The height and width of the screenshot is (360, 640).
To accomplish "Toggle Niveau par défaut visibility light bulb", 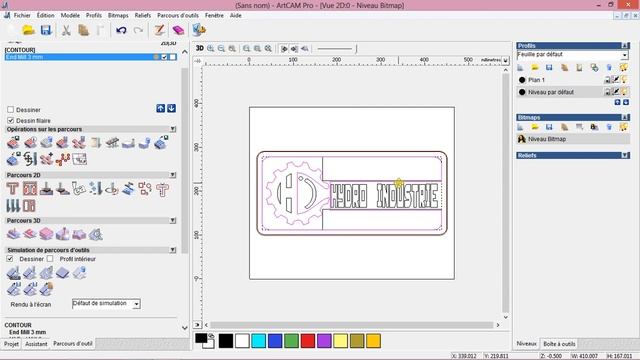I will (624, 92).
